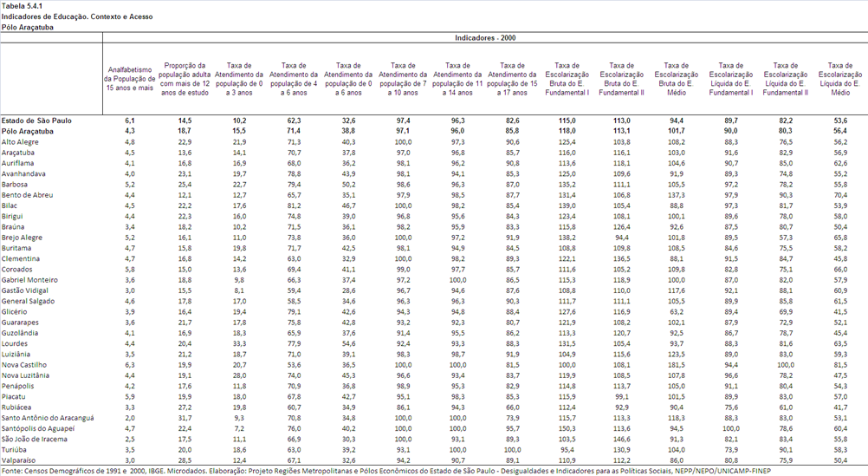Select the 'Birigui' row label
Viewport: 868px width, 476px height.
click(12, 217)
